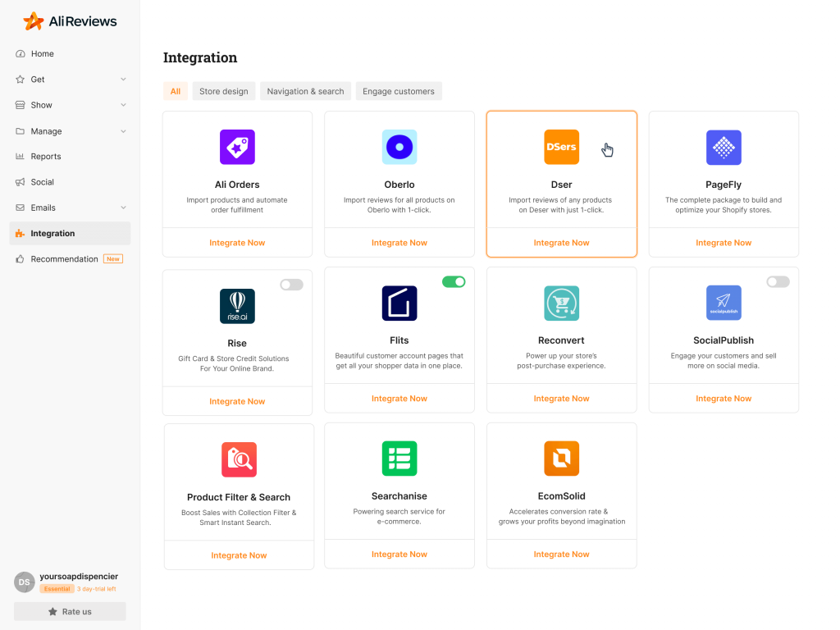The image size is (840, 630).
Task: Click the Reconvert cart icon
Action: 561,304
